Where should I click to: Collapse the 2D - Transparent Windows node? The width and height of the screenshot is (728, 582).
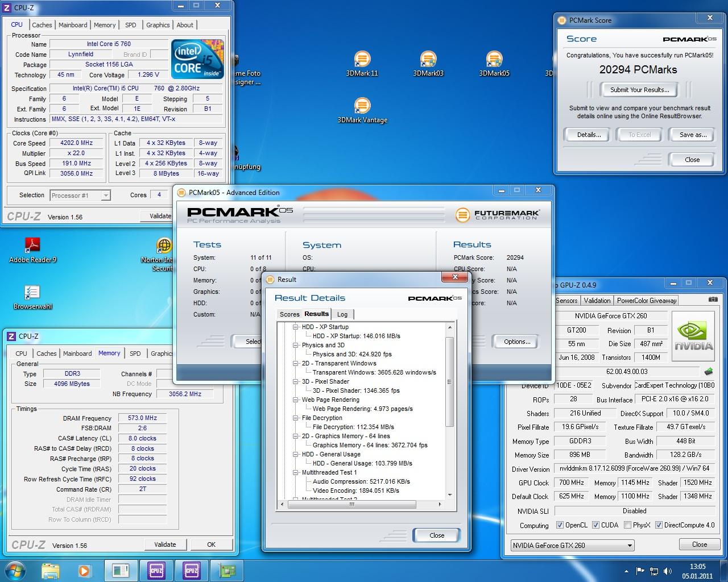(x=296, y=363)
